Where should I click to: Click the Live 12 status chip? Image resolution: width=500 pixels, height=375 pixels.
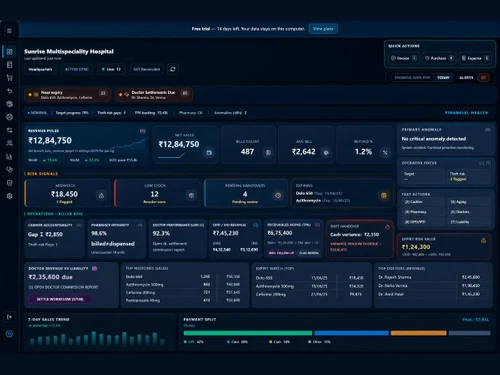pyautogui.click(x=111, y=69)
